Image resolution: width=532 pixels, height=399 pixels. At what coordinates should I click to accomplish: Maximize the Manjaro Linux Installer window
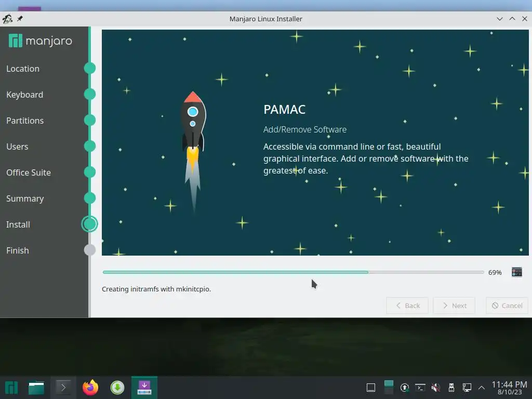512,19
